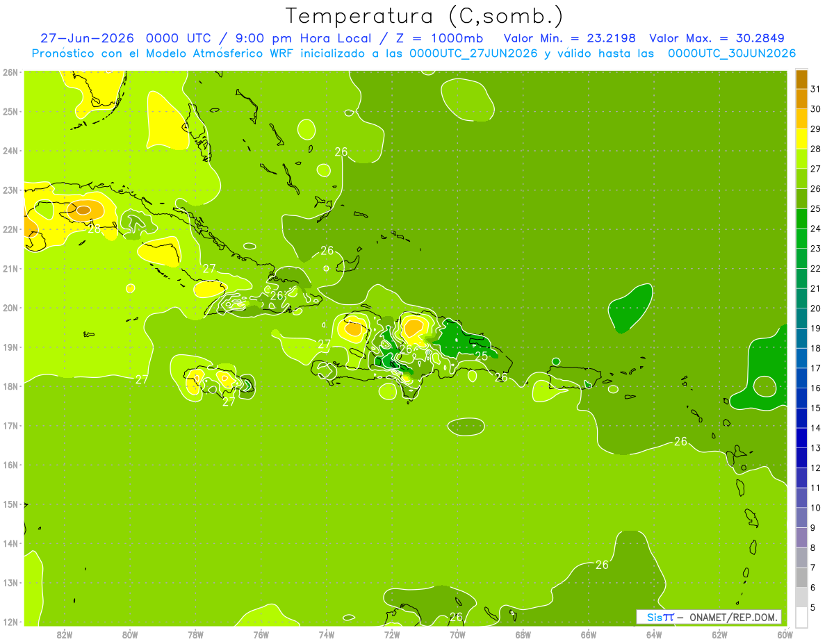This screenshot has height=644, width=834.
Task: Click the '13' colorbar scale label
Action: pos(815,448)
